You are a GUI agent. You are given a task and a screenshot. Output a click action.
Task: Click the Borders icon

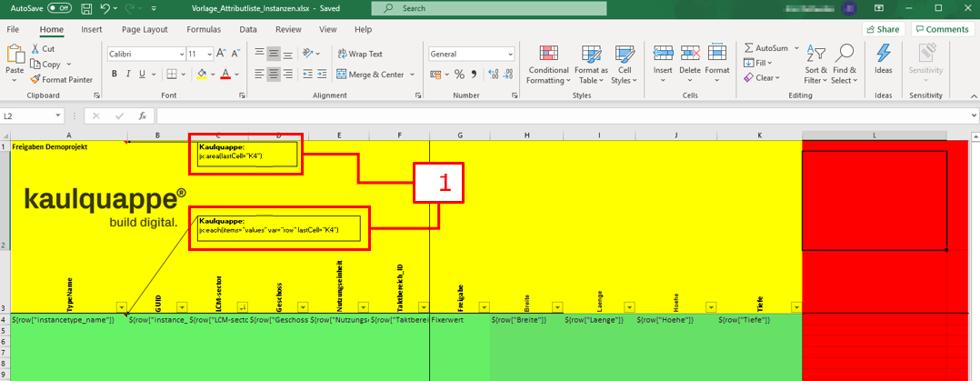click(x=172, y=74)
